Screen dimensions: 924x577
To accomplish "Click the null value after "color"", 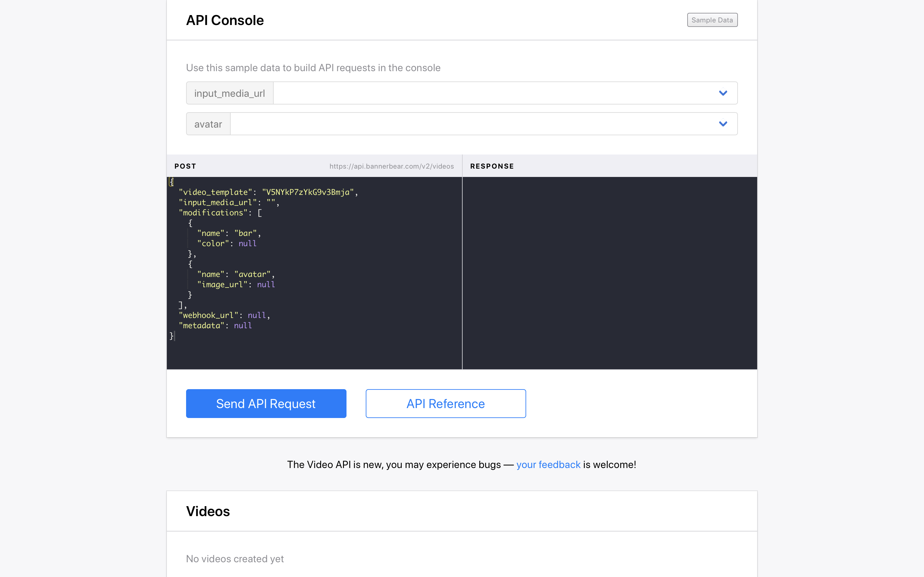I will (247, 244).
